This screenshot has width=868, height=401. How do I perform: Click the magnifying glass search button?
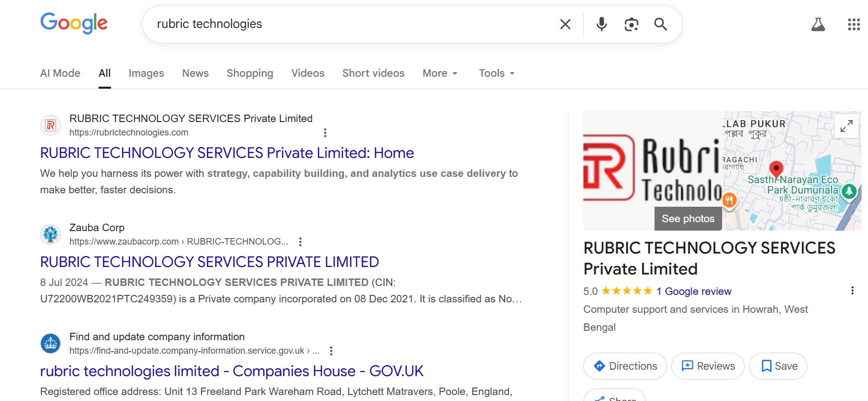660,24
